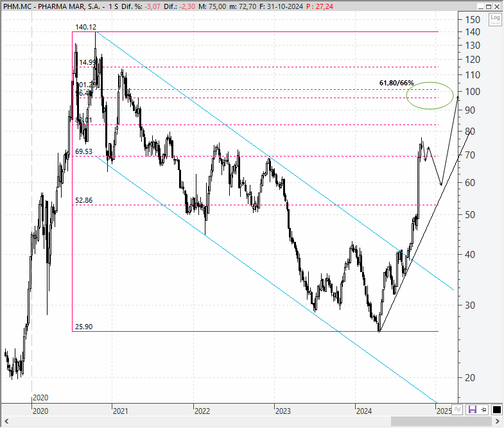Click the right scrollbar arrow
504x428 pixels.
pos(498,421)
